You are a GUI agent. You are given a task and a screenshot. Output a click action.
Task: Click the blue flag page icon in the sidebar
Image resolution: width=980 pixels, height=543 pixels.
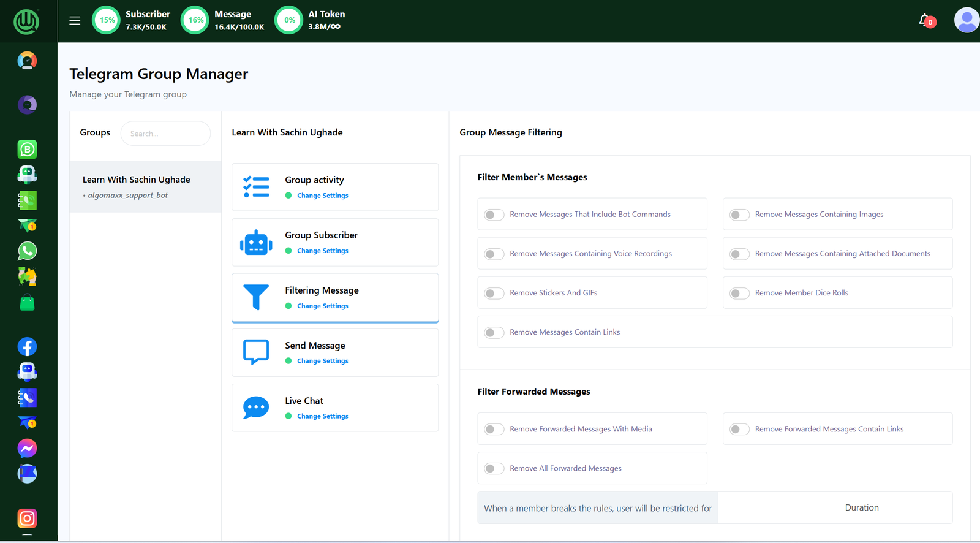[27, 474]
